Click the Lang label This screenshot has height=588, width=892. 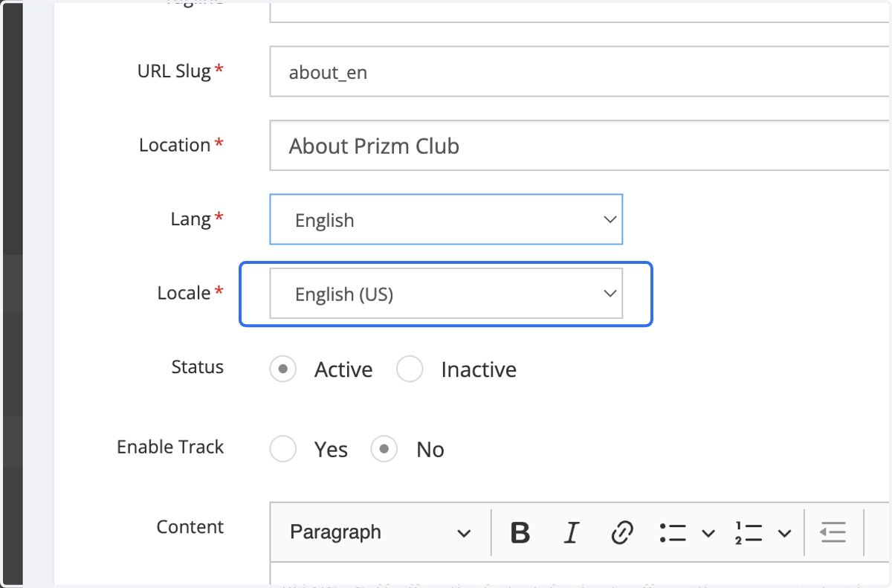click(191, 219)
